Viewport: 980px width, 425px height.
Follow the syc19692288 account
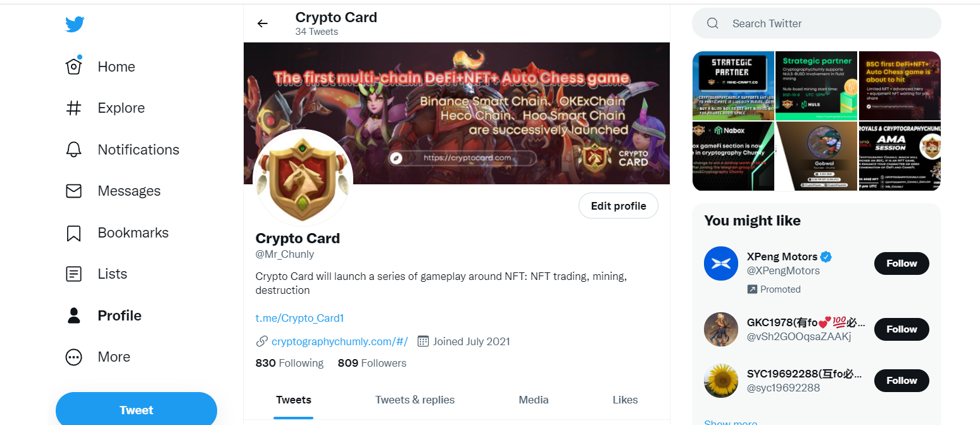[x=901, y=381]
